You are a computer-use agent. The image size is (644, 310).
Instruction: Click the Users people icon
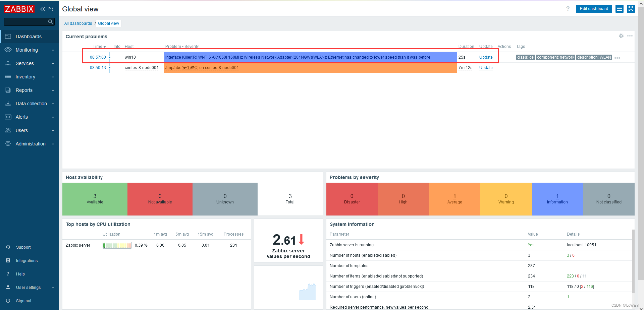click(8, 130)
